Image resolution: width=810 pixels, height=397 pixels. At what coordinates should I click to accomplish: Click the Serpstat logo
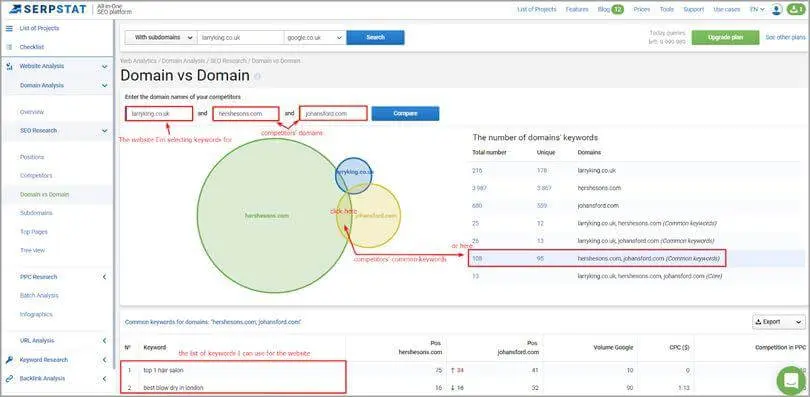pyautogui.click(x=48, y=9)
